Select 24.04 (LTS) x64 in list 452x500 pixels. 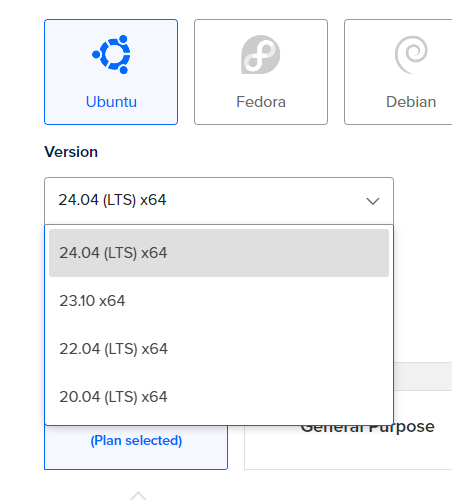219,253
